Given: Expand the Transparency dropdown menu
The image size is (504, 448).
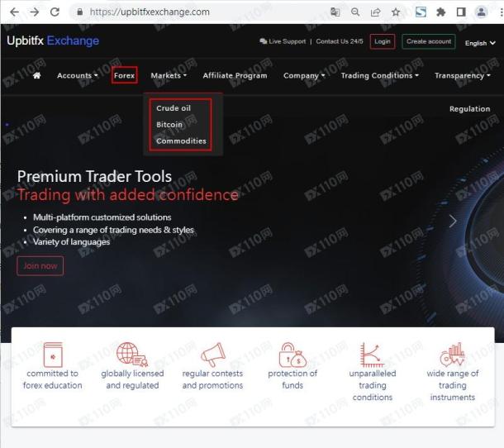Looking at the screenshot, I should point(463,75).
